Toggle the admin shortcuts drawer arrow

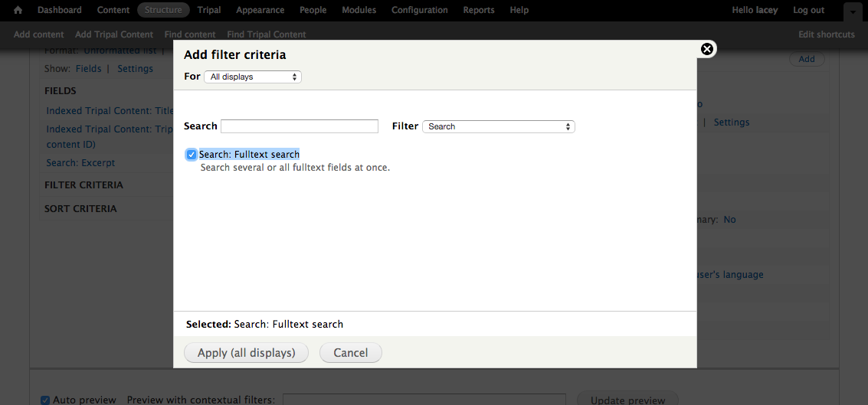[x=852, y=11]
